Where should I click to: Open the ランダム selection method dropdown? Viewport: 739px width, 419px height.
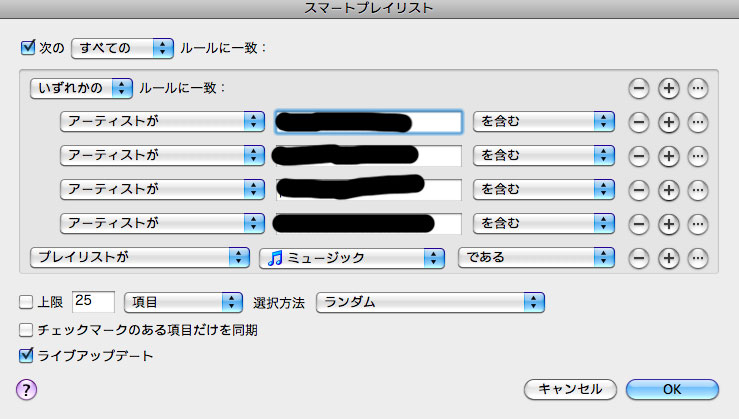point(430,302)
